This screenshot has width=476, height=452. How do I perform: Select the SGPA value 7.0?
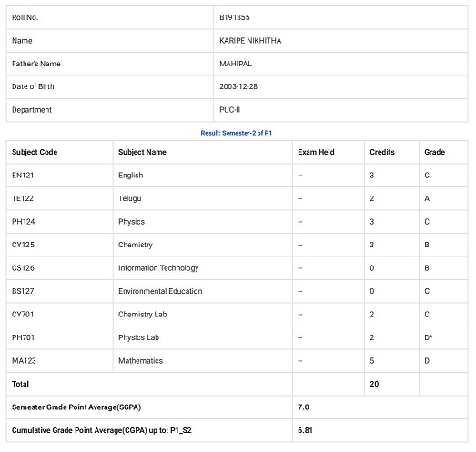pyautogui.click(x=303, y=407)
